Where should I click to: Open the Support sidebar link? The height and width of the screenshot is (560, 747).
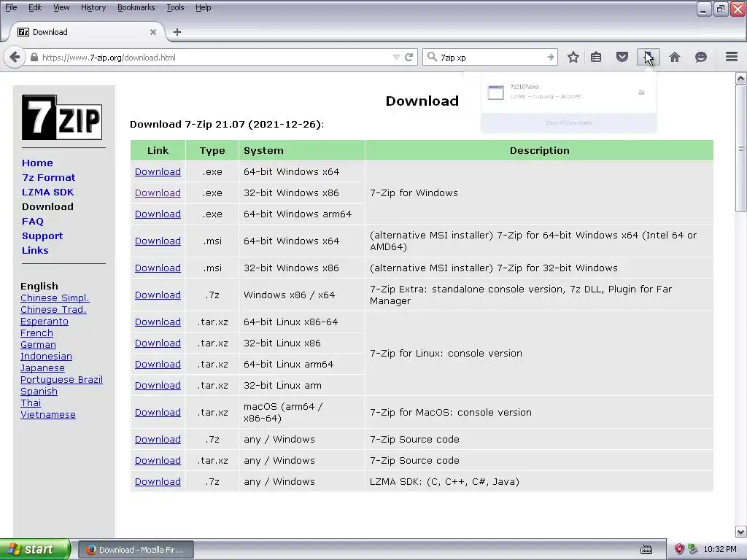pos(42,236)
